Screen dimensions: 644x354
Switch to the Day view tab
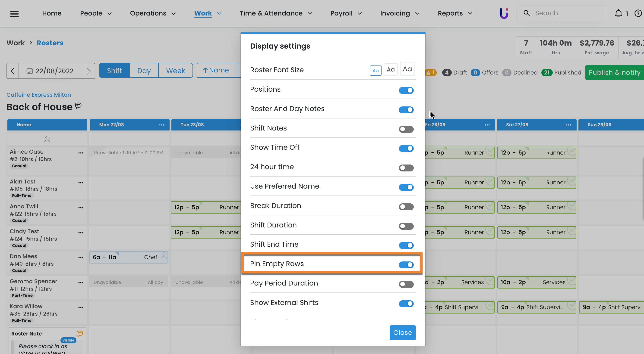click(x=144, y=71)
